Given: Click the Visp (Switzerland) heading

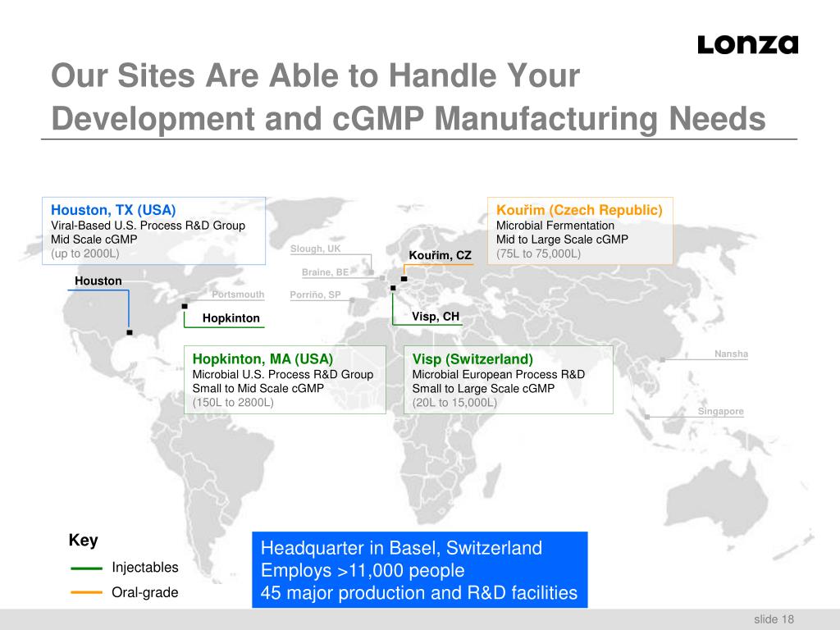Looking at the screenshot, I should tap(472, 359).
